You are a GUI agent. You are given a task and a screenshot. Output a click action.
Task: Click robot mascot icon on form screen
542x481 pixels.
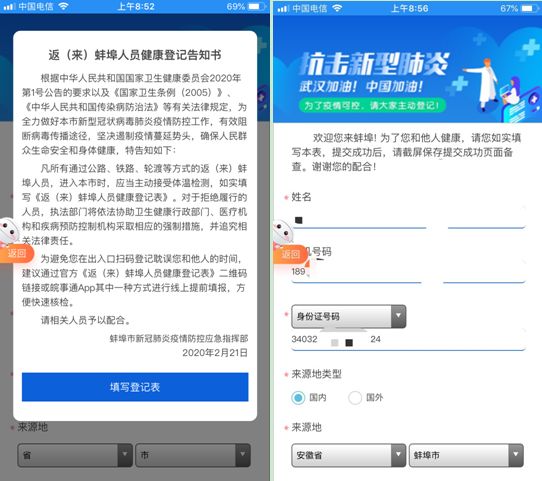pos(283,232)
